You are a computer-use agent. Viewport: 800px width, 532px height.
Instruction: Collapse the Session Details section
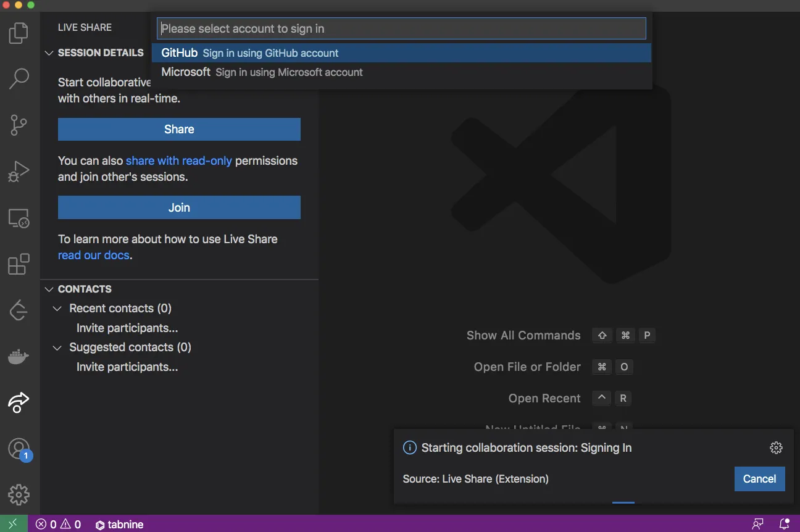95,52
